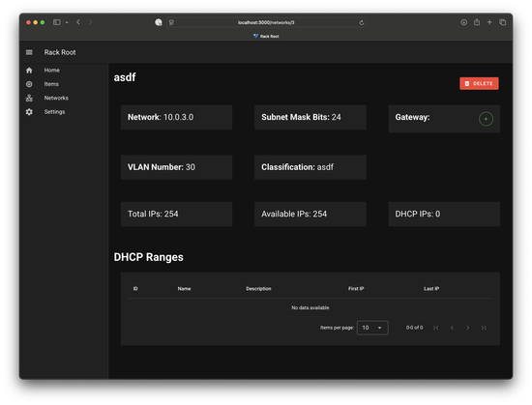Image resolution: width=532 pixels, height=405 pixels.
Task: Click Available IPs 254 card
Action: point(310,214)
